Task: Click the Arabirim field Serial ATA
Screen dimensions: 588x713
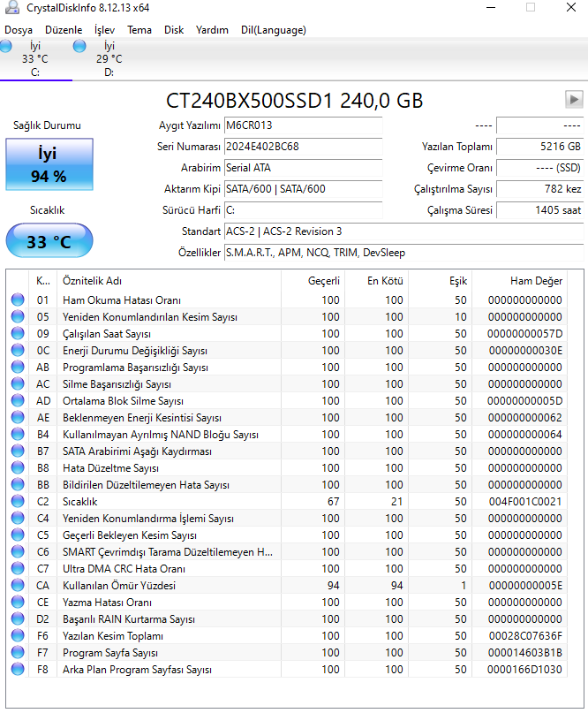Action: click(x=303, y=168)
